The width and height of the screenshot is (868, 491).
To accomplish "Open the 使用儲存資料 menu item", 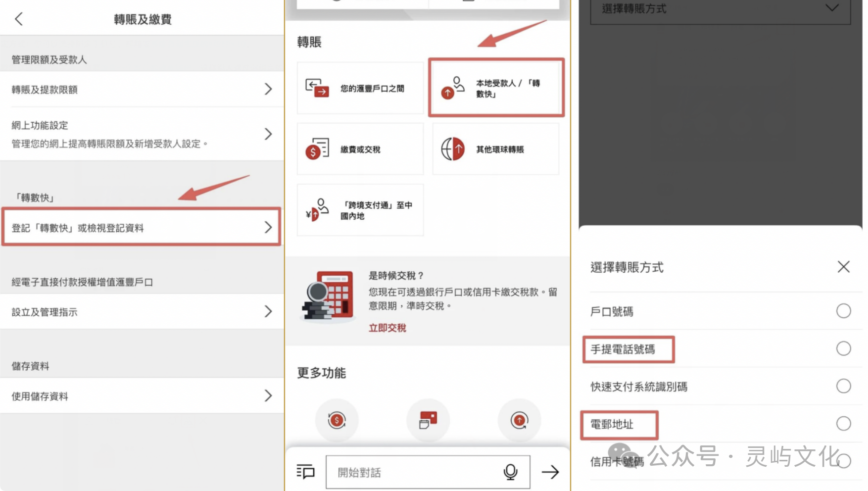I will click(142, 396).
